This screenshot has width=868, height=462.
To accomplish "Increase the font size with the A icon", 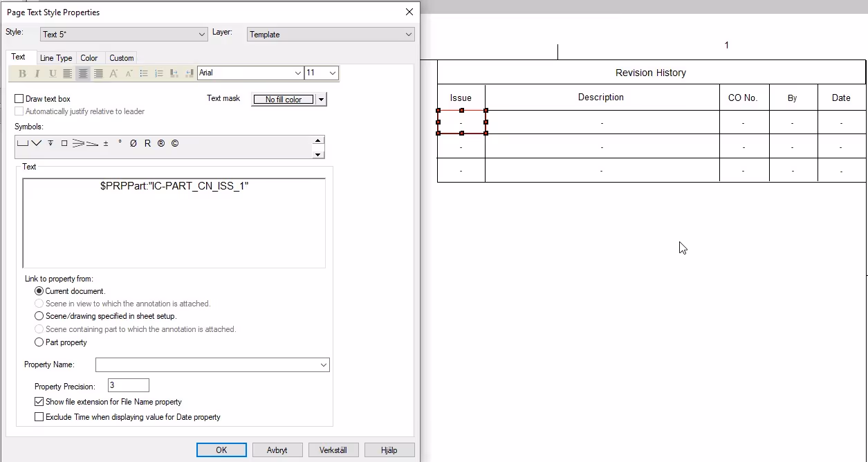I will [113, 73].
